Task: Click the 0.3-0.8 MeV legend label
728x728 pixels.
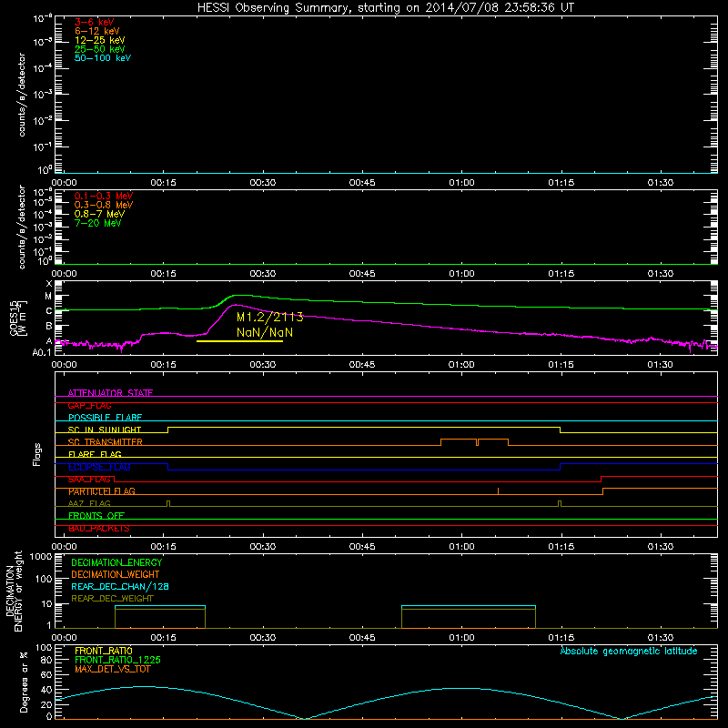Action: (104, 205)
